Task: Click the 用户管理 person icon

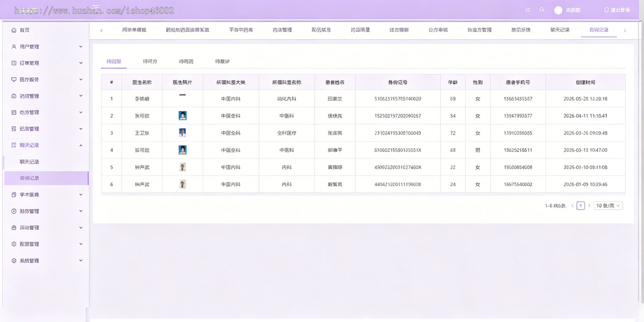Action: (x=14, y=47)
